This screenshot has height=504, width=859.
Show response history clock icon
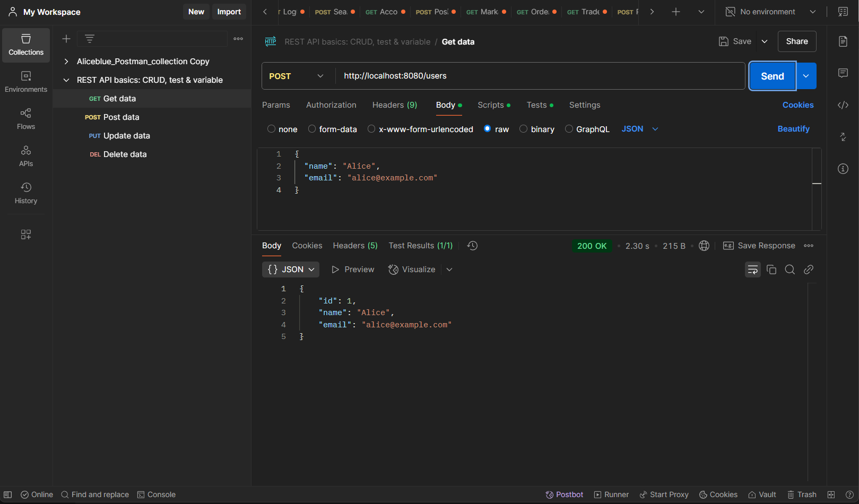coord(472,246)
